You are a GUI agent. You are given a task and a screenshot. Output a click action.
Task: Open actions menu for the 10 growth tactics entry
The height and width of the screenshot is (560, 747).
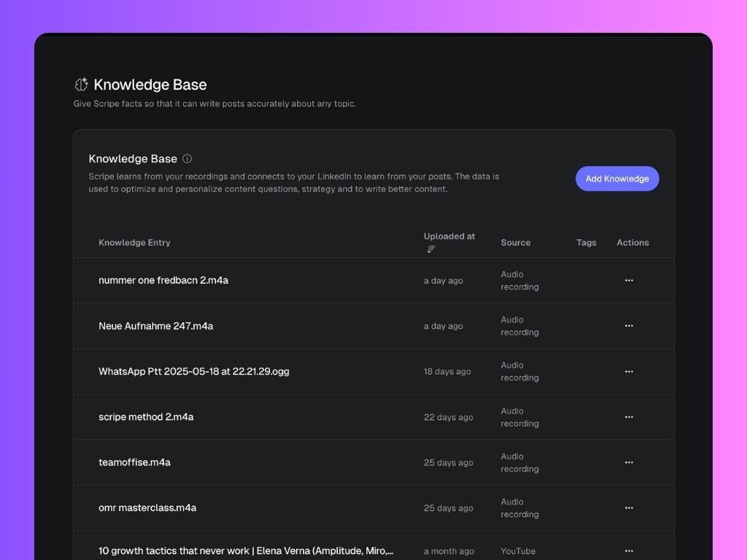tap(629, 551)
